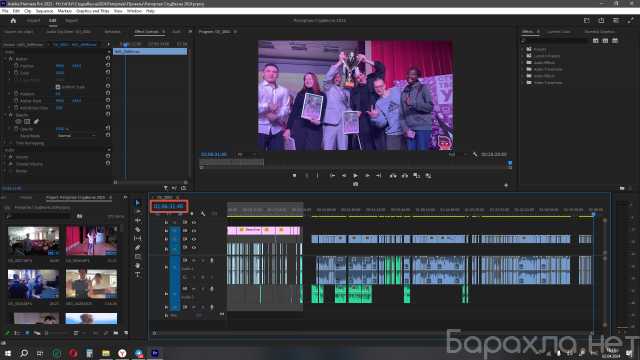Screen dimensions: 640x360
Task: Open Program Monitor settings wrench
Action: [475, 154]
